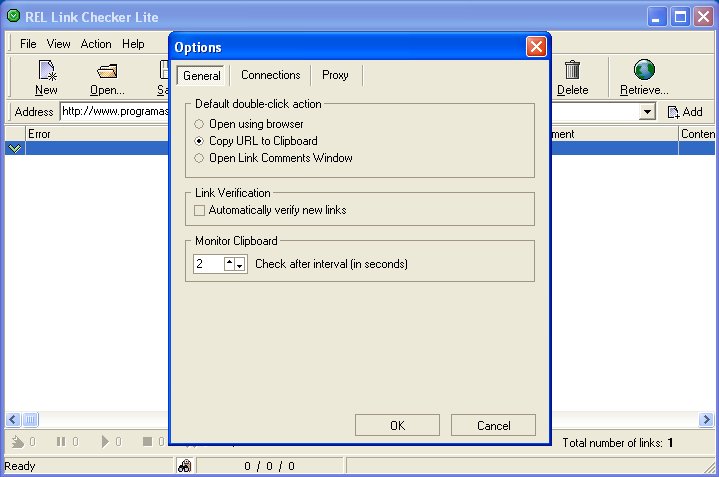The width and height of the screenshot is (719, 477).
Task: Select Copy URL to Clipboard radio option
Action: tap(199, 141)
